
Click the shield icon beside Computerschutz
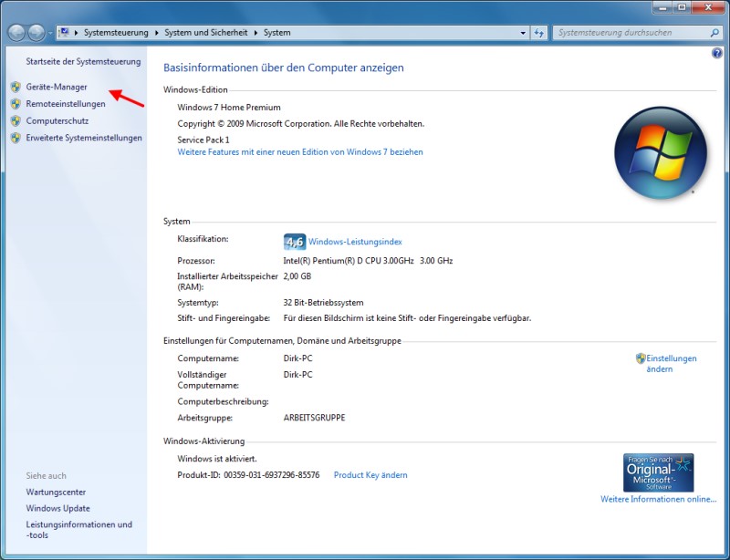16,121
